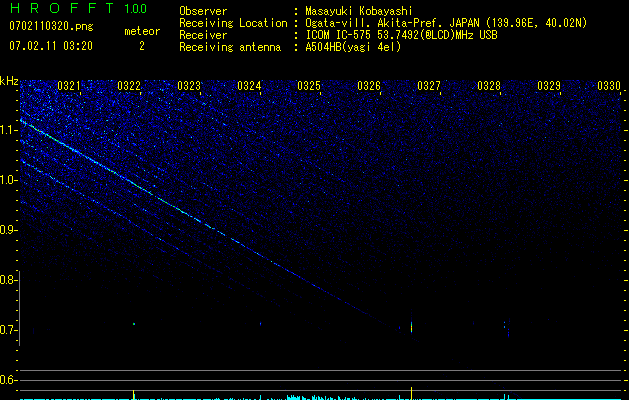Click the 0326 time marker
The height and width of the screenshot is (400, 629).
tap(369, 86)
